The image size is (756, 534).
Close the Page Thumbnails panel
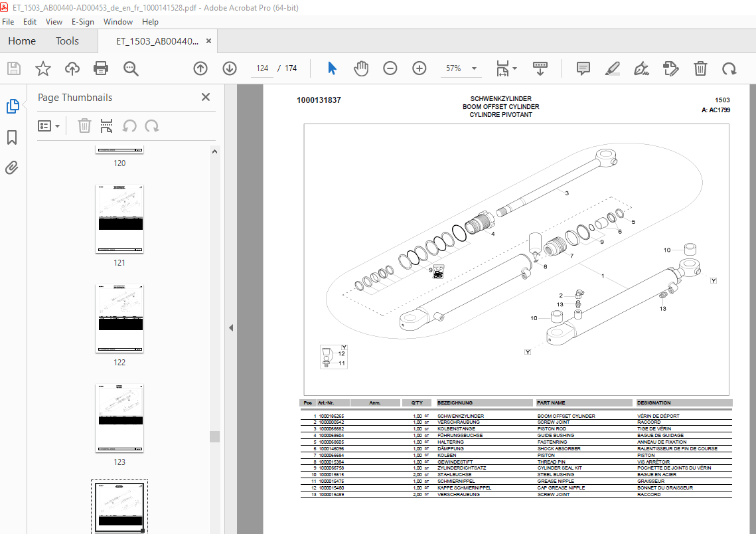(x=206, y=98)
